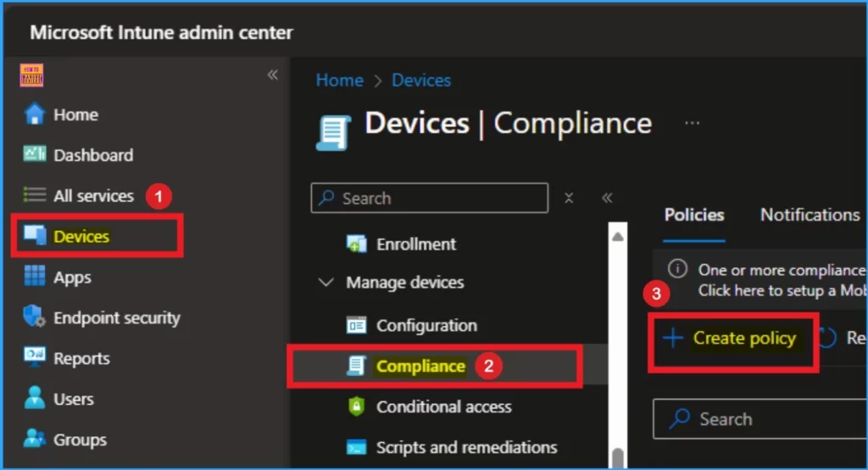Image resolution: width=868 pixels, height=470 pixels.
Task: Click the Devices breadcrumb link
Action: (x=421, y=80)
